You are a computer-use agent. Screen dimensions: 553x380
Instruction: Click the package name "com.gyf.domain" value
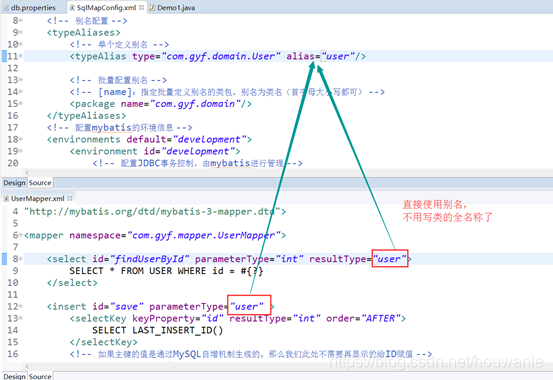[195, 104]
